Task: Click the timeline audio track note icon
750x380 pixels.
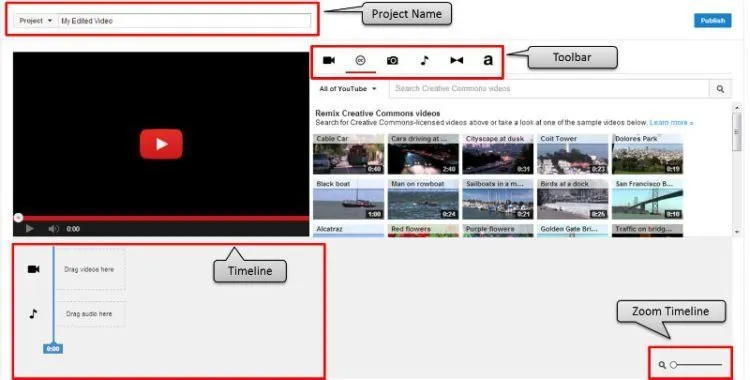Action: coord(33,314)
